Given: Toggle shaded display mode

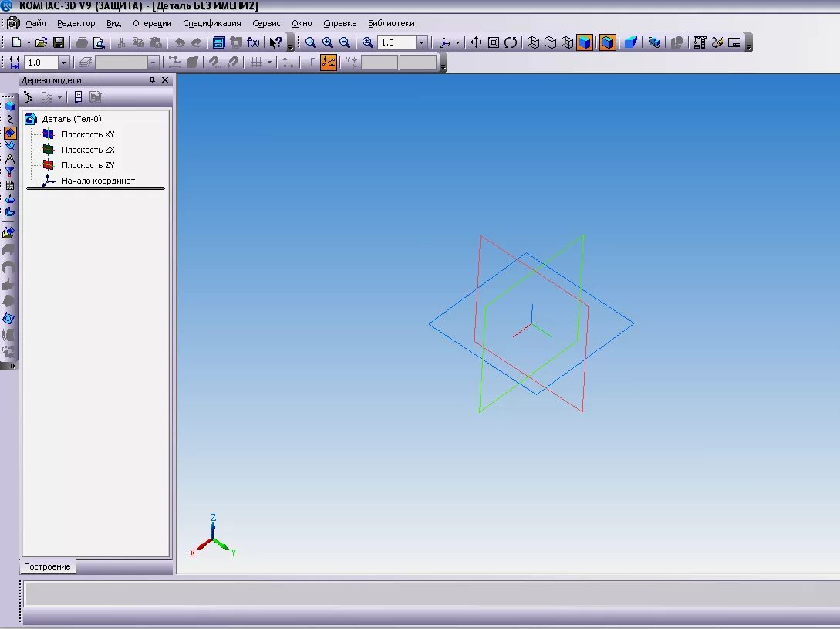Looking at the screenshot, I should [585, 42].
